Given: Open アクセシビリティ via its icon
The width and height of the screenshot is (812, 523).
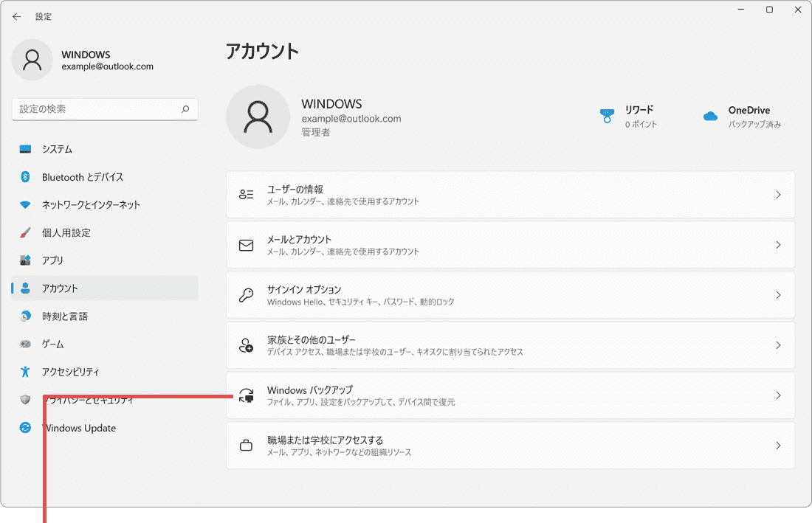Looking at the screenshot, I should 25,372.
